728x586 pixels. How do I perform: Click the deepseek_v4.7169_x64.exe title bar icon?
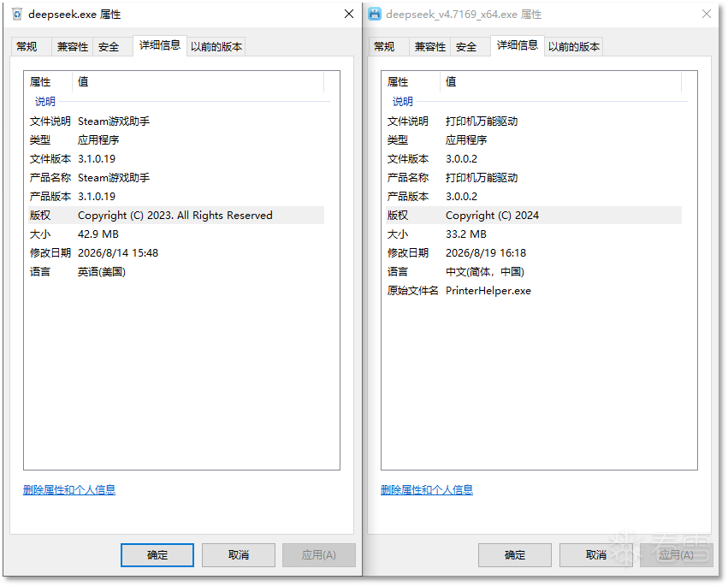(374, 15)
